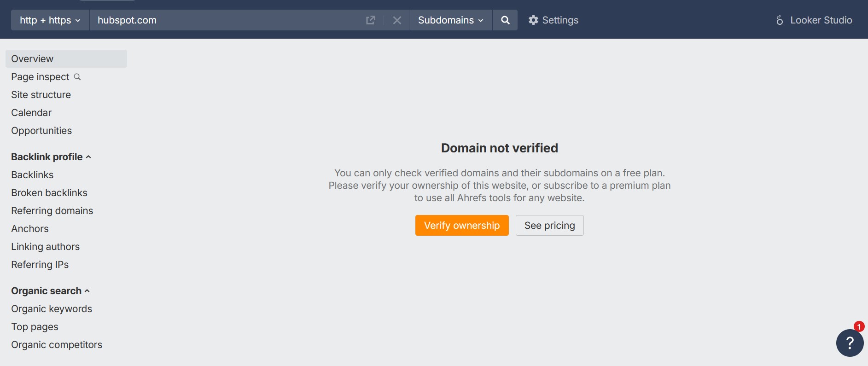This screenshot has height=366, width=868.
Task: Open Organic keywords report
Action: pos(52,309)
